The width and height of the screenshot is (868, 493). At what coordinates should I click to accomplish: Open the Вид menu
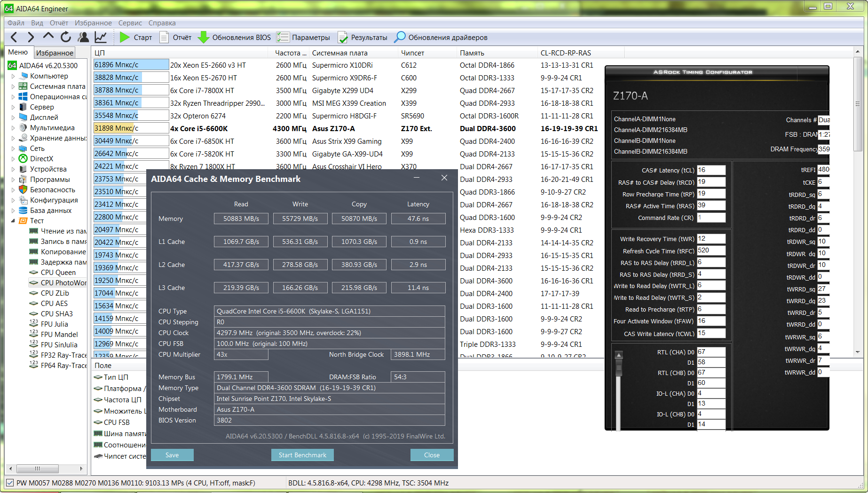click(37, 23)
